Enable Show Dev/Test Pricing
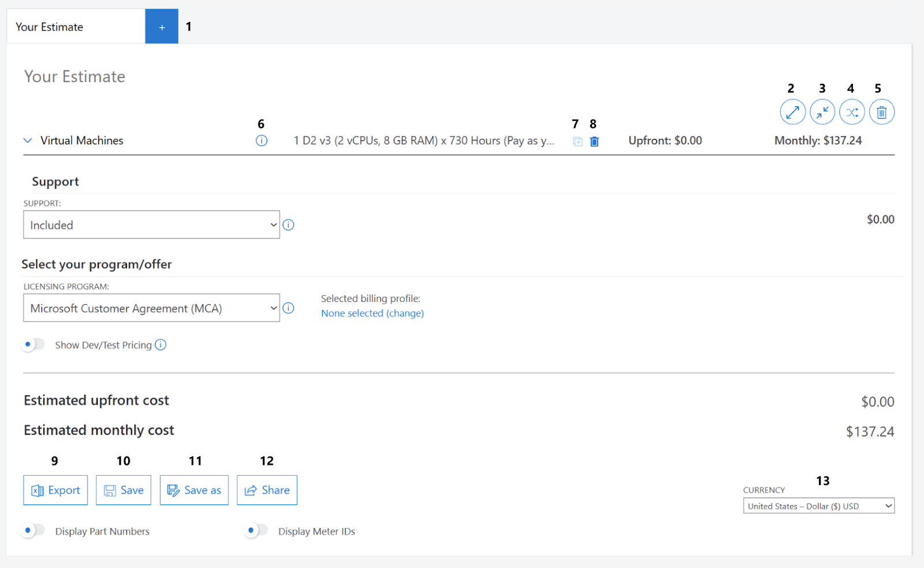 pos(33,344)
